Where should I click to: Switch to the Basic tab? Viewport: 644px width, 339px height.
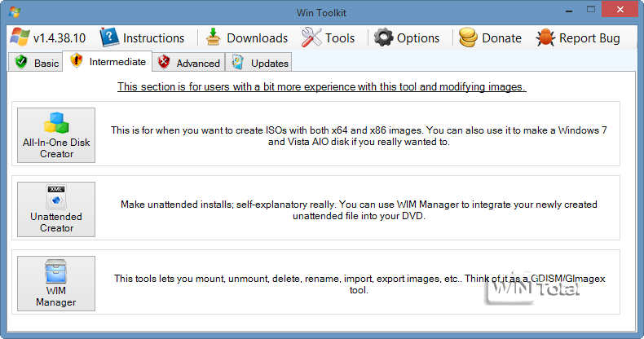click(x=35, y=63)
